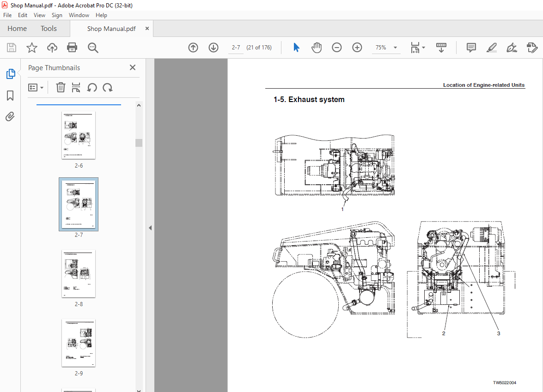Open the Help menu
Viewport: 543px width, 392px height.
[x=101, y=15]
